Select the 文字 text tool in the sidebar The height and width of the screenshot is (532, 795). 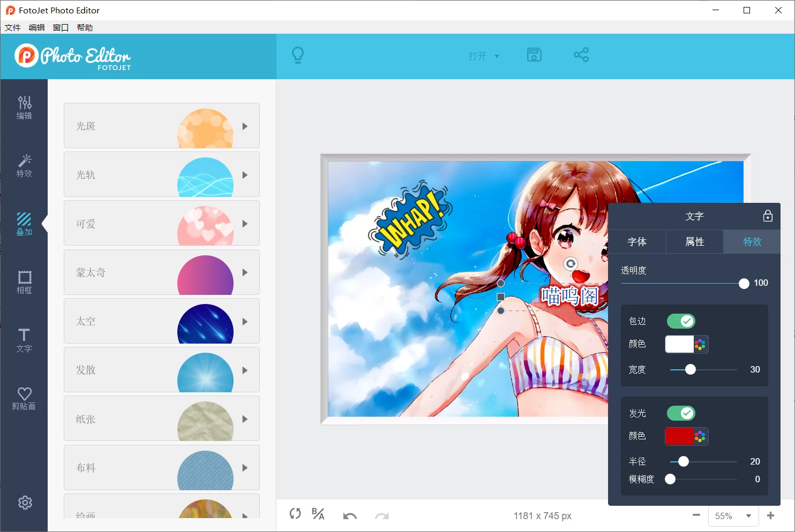click(x=24, y=340)
